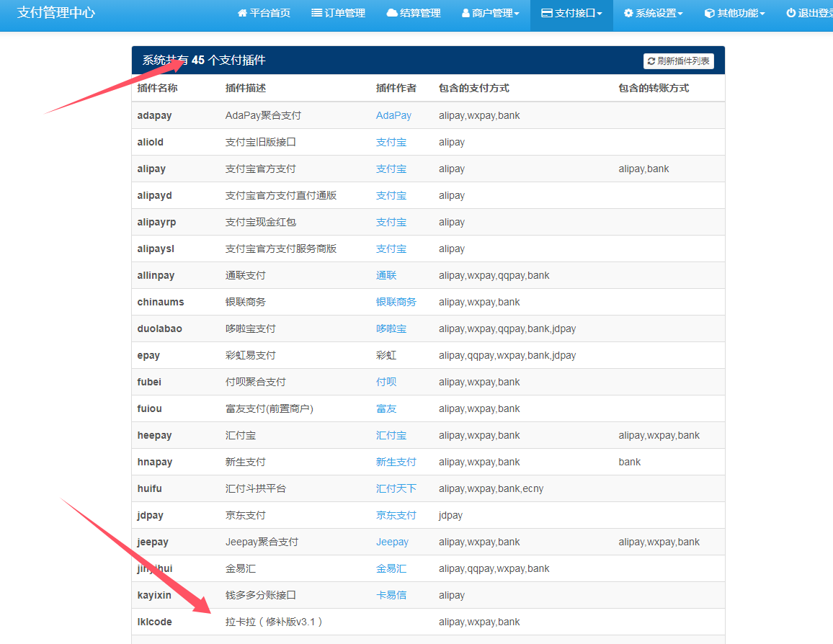Click the book icon beside 其他功能
Image resolution: width=833 pixels, height=644 pixels.
710,12
